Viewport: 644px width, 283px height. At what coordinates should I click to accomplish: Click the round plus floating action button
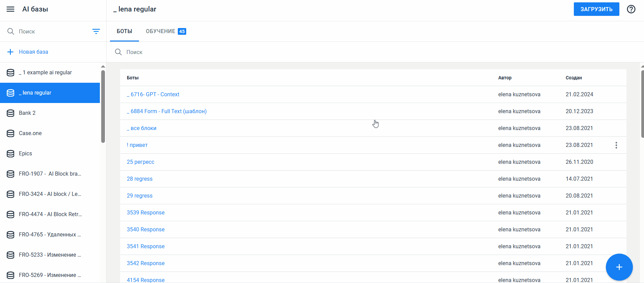tap(619, 267)
